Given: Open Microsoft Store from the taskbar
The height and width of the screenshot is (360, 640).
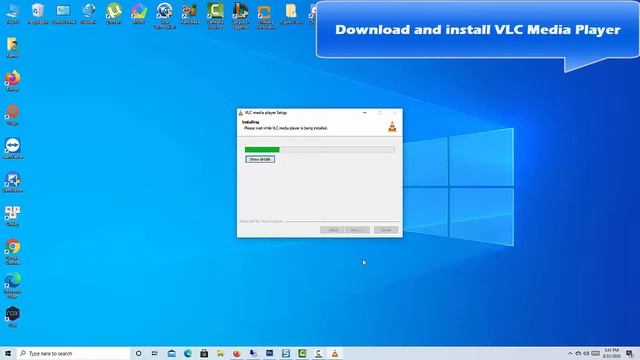Looking at the screenshot, I should coord(204,353).
